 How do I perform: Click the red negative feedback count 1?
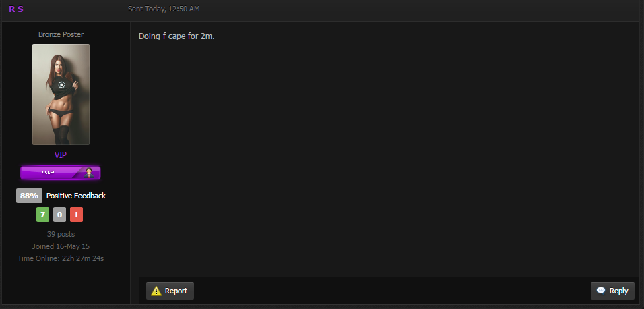[76, 215]
